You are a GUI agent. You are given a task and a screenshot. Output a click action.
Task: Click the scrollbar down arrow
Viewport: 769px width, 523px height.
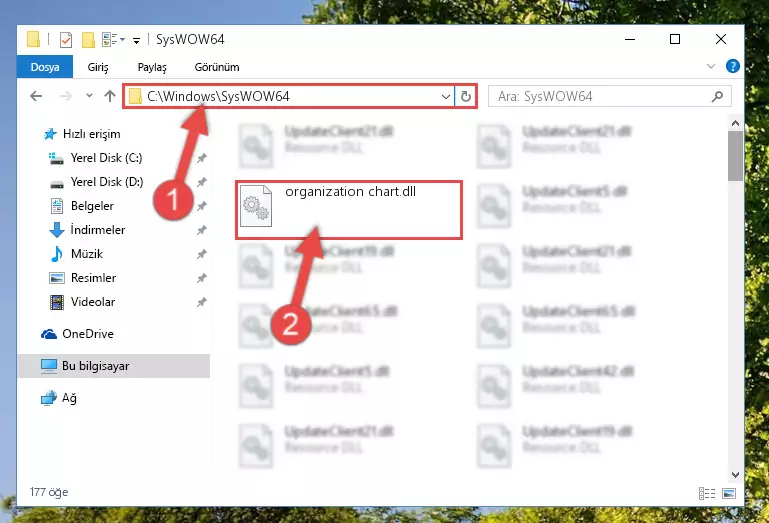pyautogui.click(x=735, y=474)
